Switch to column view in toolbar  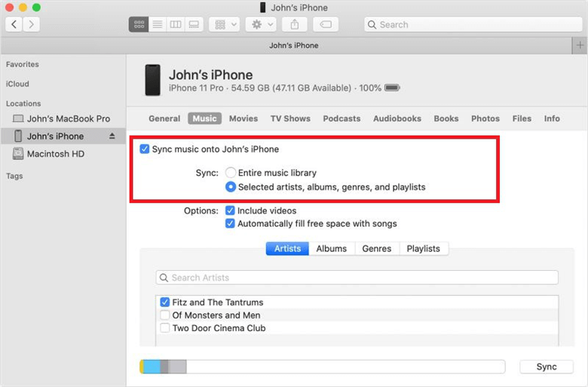pos(176,25)
